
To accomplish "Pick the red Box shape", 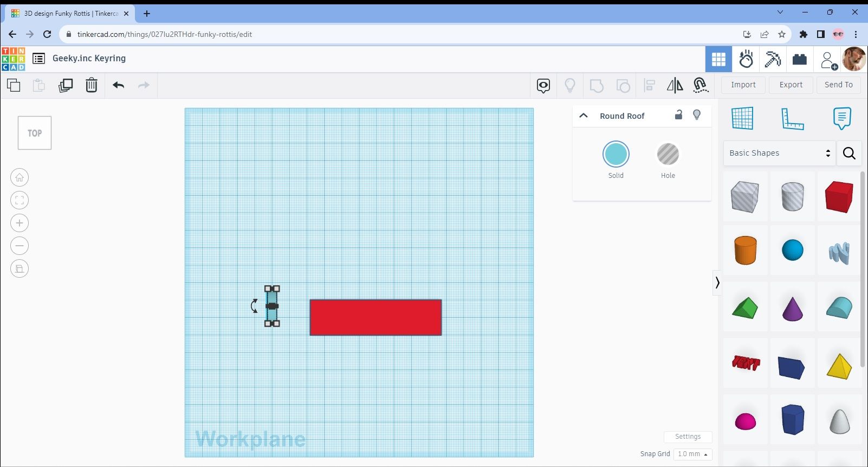I will pyautogui.click(x=839, y=196).
